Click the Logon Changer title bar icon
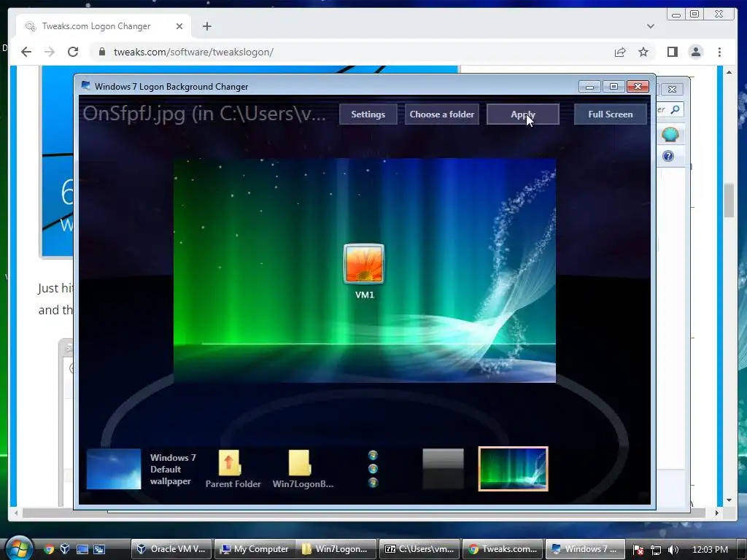Screen dimensions: 747x560 [x=86, y=86]
